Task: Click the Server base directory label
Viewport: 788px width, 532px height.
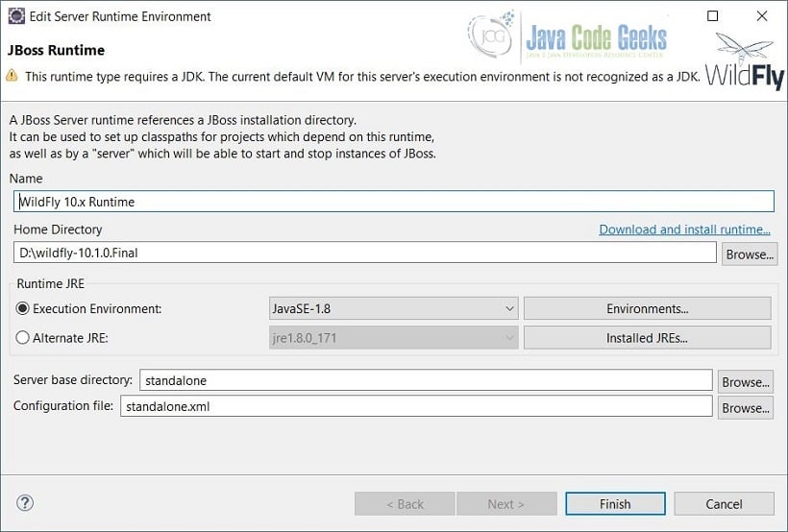Action: [73, 379]
